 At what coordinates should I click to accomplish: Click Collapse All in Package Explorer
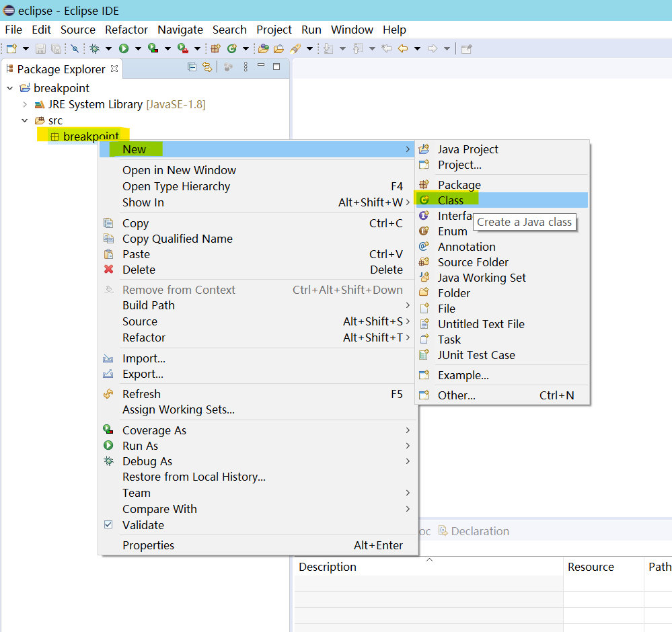192,67
